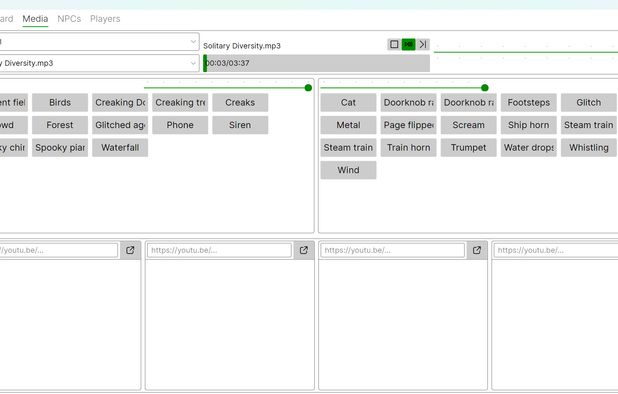Adjust the volume slider above the Creaks button
This screenshot has width=618, height=394.
pos(228,87)
